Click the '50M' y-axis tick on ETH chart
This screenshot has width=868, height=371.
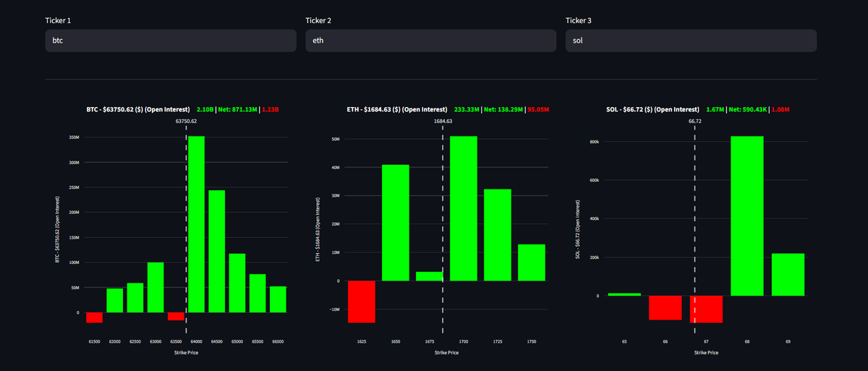coord(336,139)
